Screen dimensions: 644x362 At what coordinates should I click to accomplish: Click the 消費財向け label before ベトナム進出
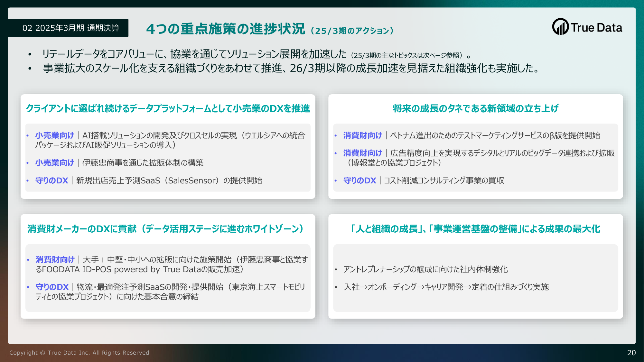pyautogui.click(x=362, y=135)
